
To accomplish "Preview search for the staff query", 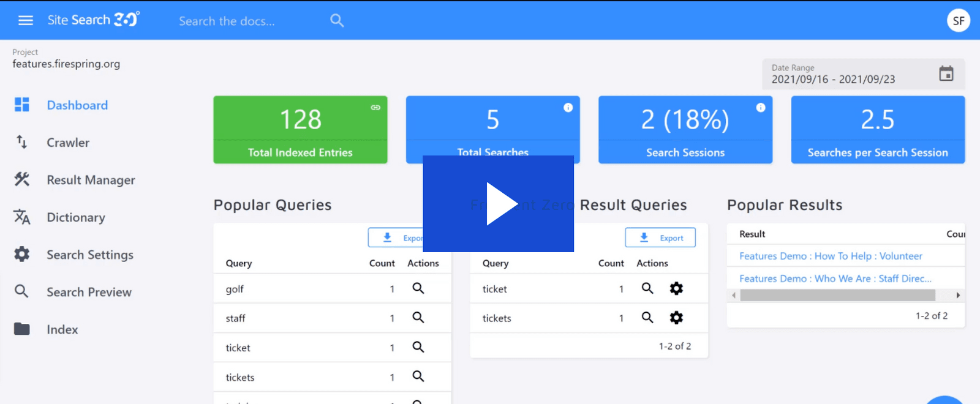I will tap(418, 318).
